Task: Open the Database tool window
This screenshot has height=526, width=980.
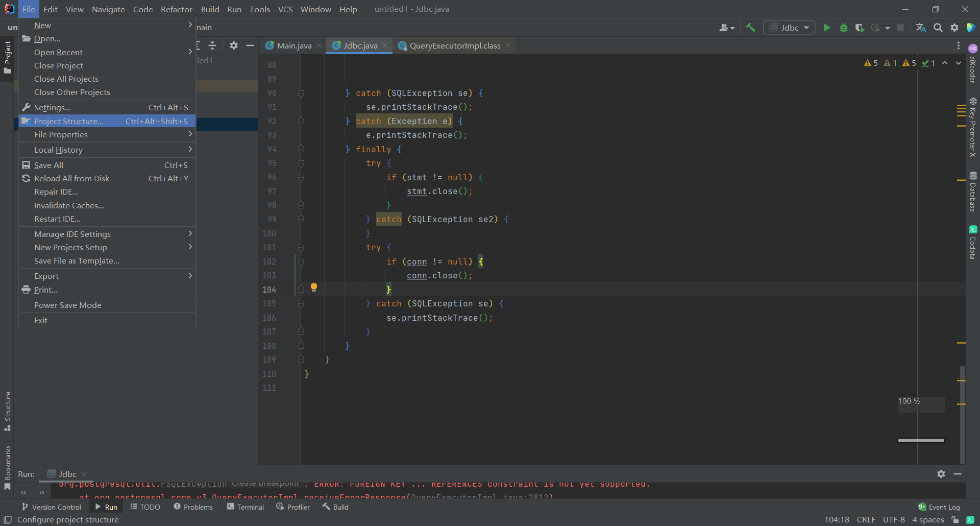Action: [973, 192]
